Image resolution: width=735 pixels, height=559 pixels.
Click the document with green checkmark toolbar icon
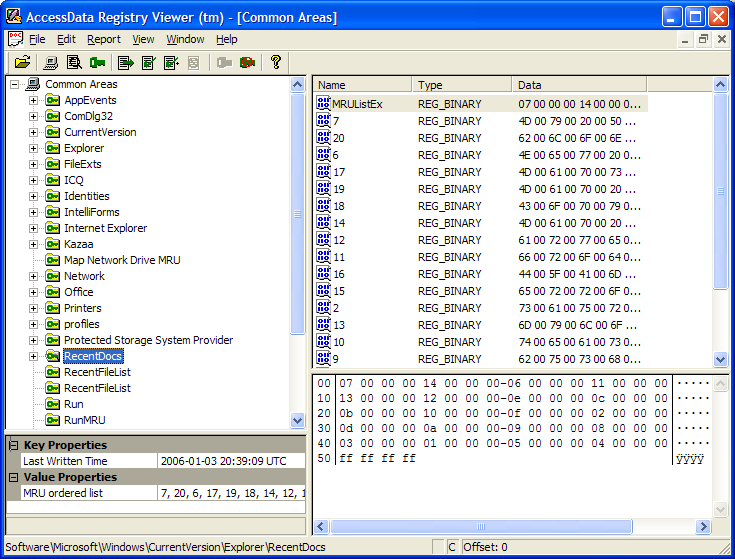point(149,62)
